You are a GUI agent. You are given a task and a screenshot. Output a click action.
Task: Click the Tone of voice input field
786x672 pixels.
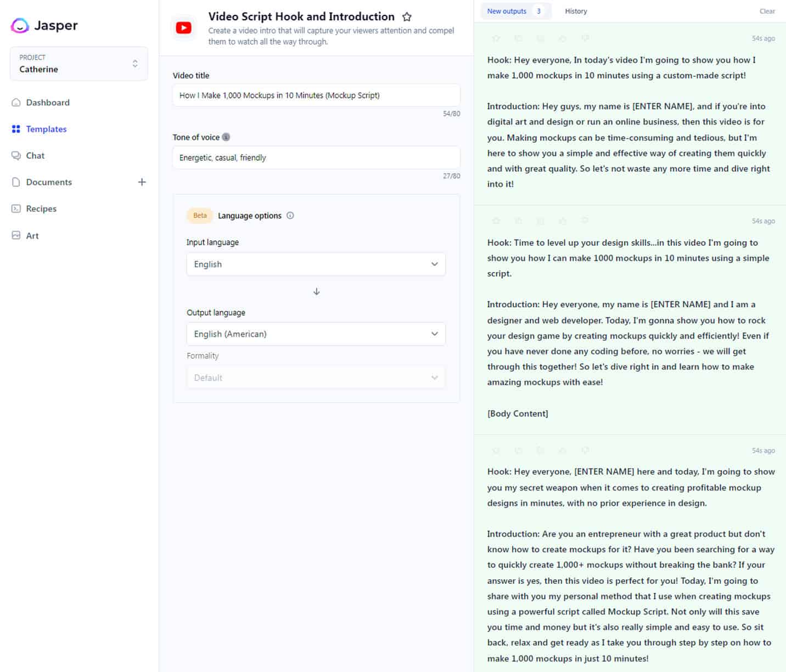coord(316,157)
